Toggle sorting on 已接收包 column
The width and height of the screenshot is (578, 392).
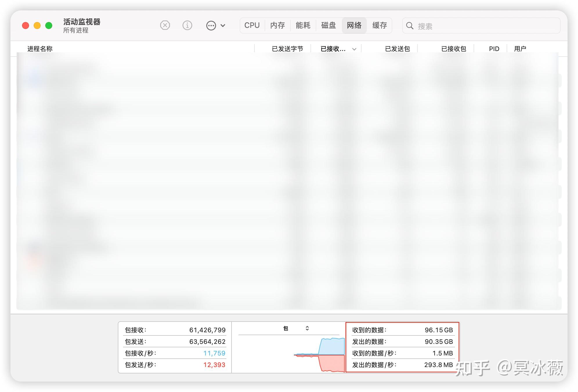pyautogui.click(x=454, y=48)
